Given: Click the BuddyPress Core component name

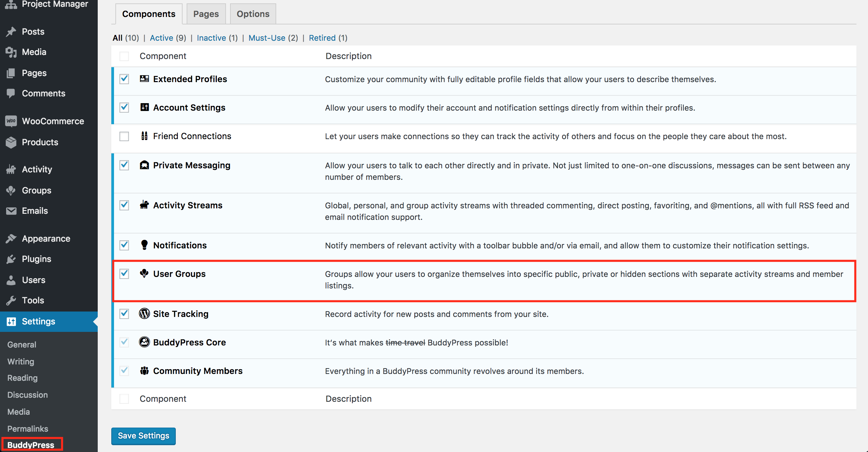Looking at the screenshot, I should point(190,342).
